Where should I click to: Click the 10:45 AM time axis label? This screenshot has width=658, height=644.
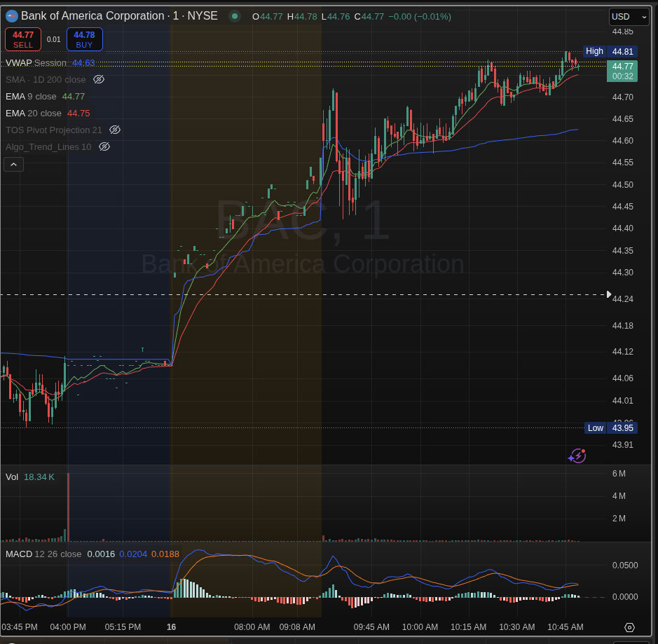[x=566, y=626]
